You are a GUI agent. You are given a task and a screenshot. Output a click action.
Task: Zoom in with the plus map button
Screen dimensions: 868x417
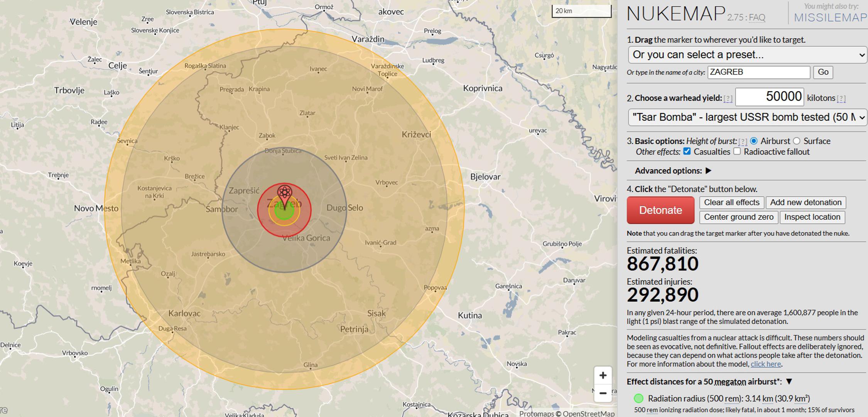pyautogui.click(x=603, y=375)
